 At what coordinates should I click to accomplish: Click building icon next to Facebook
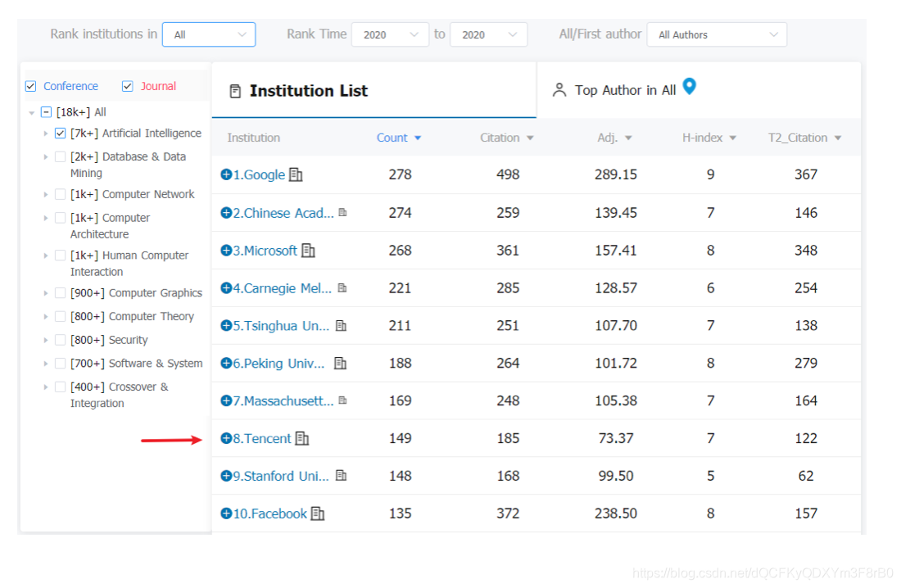pos(318,513)
